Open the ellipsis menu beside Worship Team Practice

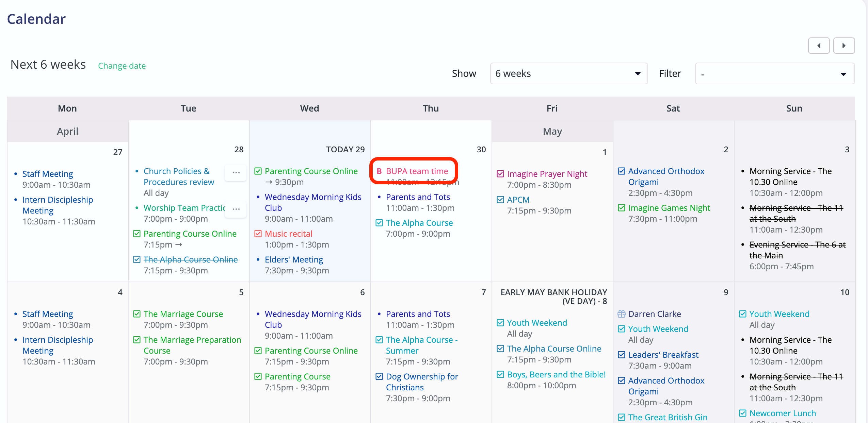coord(236,209)
